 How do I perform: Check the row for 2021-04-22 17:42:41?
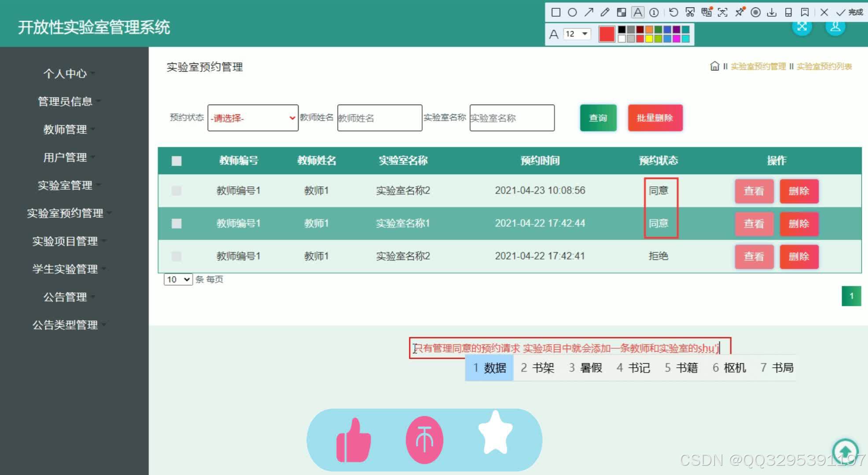[x=177, y=256]
